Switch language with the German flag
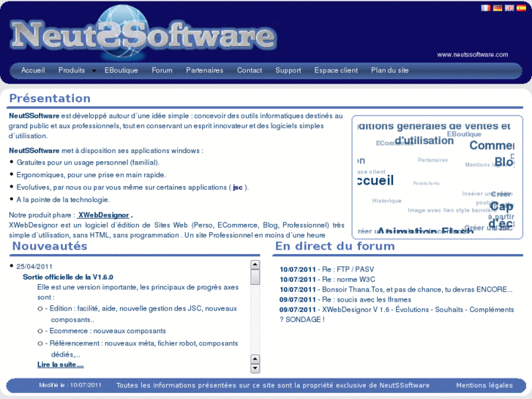Screen dimensions: 532x399 click(x=498, y=8)
